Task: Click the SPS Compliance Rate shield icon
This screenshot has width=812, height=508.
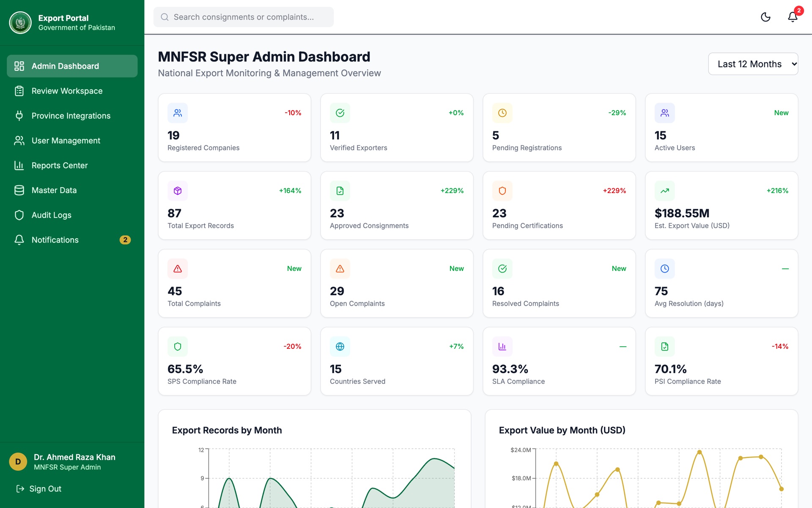Action: point(178,347)
